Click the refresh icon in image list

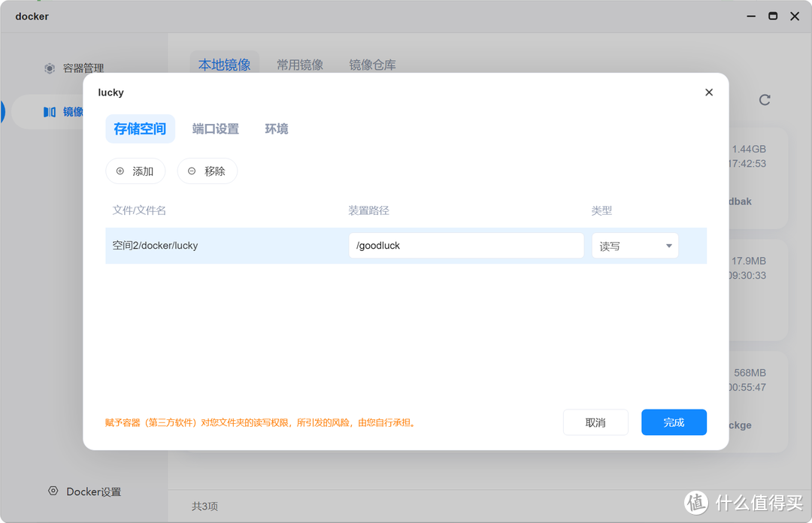coord(765,100)
